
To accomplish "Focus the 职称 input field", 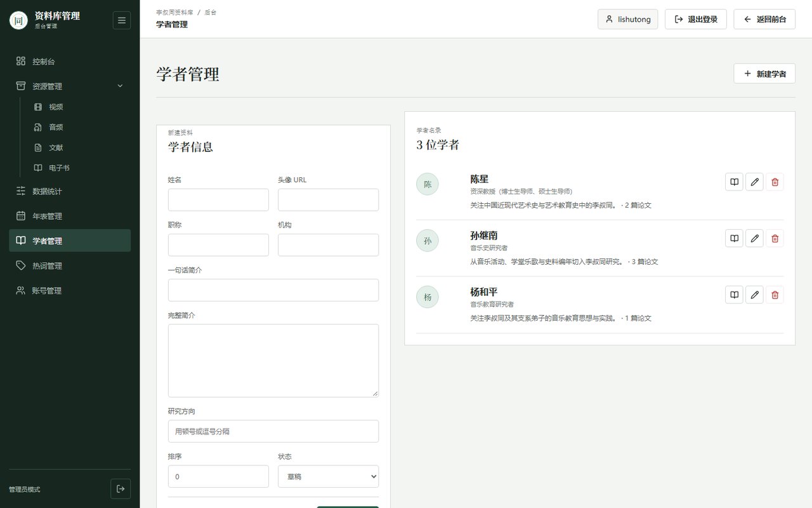I will pos(218,244).
